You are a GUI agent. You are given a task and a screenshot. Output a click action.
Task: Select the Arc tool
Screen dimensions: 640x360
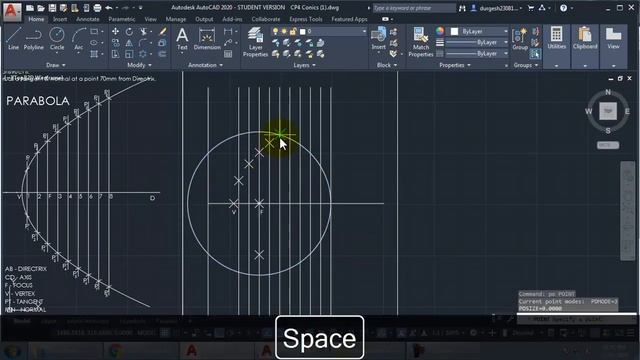[x=78, y=39]
